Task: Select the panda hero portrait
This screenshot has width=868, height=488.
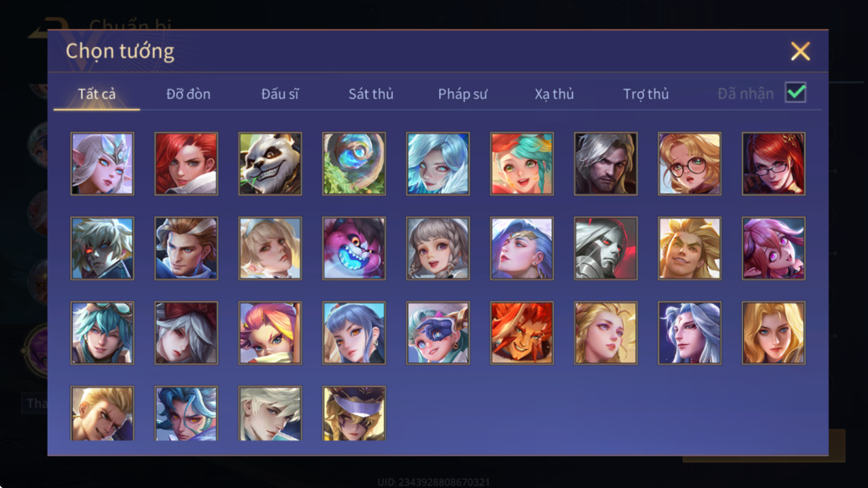Action: (270, 164)
